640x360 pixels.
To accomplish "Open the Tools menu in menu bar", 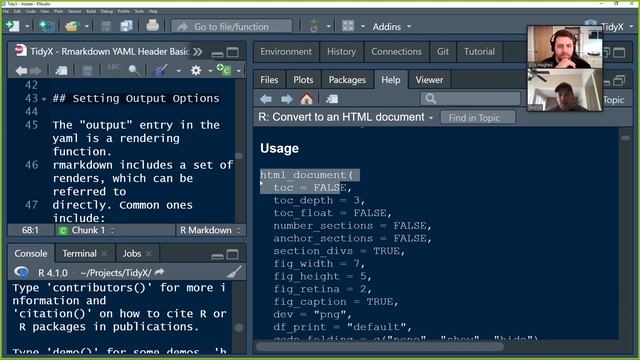I will [139, 11].
